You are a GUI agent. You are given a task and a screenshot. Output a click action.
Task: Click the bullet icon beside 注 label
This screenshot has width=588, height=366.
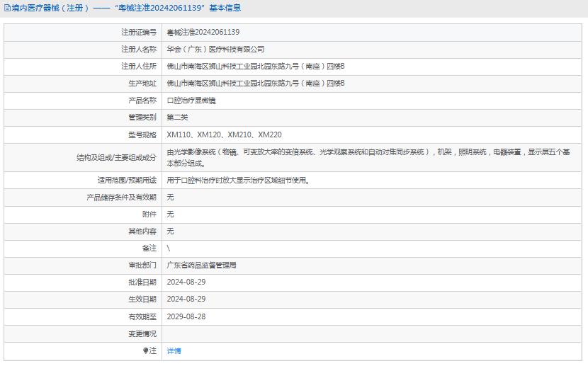tap(145, 350)
